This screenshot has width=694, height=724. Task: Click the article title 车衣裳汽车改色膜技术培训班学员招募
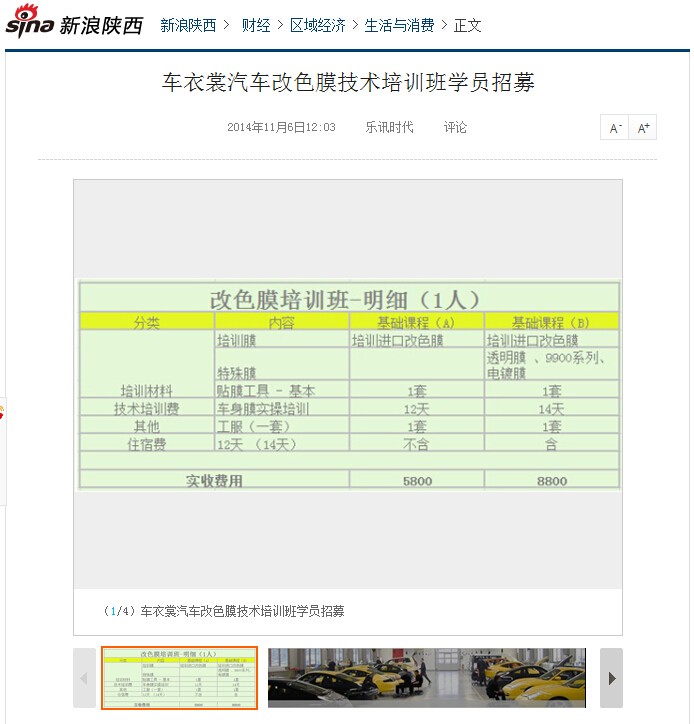(348, 82)
